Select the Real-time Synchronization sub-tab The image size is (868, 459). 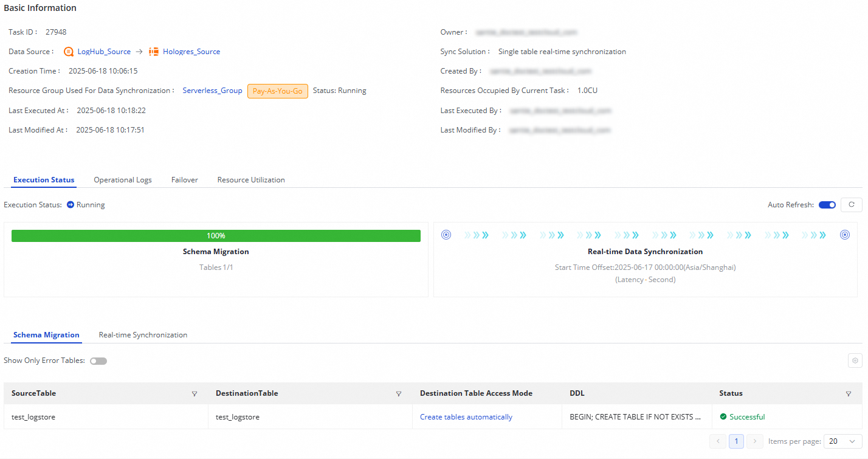(x=143, y=335)
